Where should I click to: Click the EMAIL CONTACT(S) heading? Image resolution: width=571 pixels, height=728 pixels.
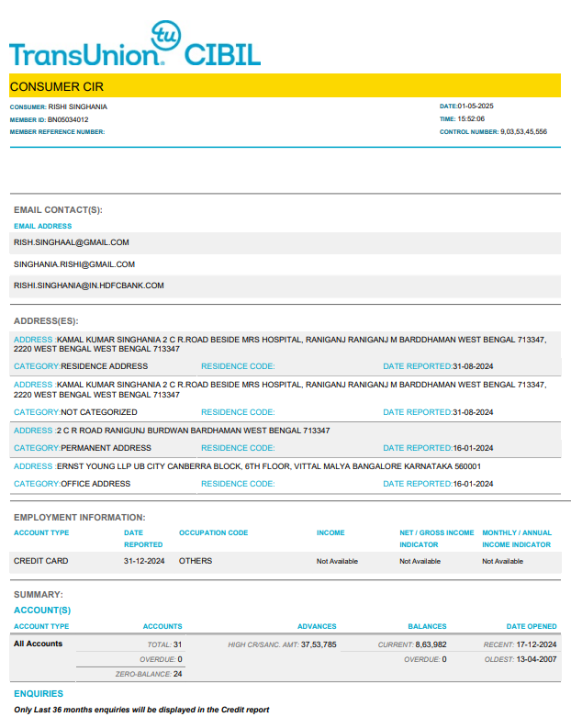point(58,210)
